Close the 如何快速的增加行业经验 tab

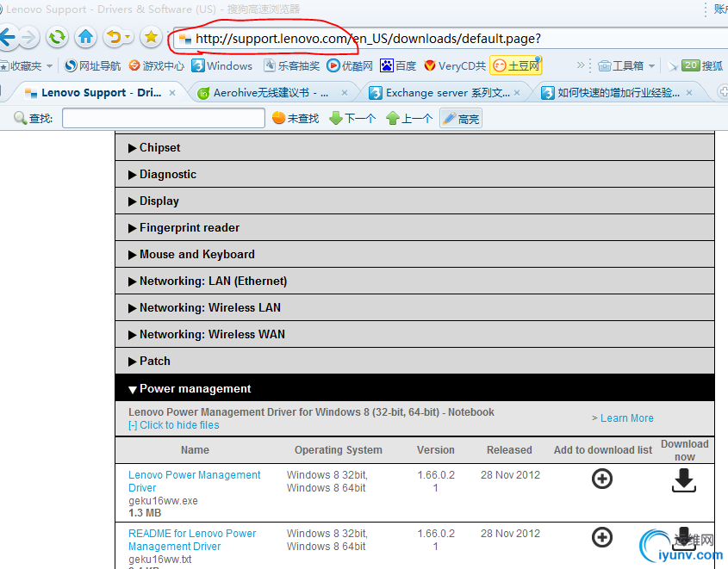click(689, 93)
